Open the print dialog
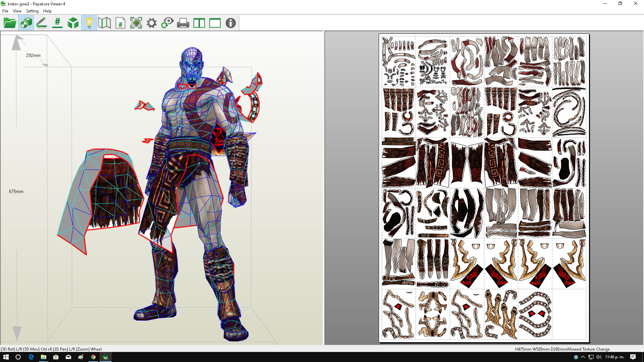Screen dimensions: 644x362 point(183,23)
